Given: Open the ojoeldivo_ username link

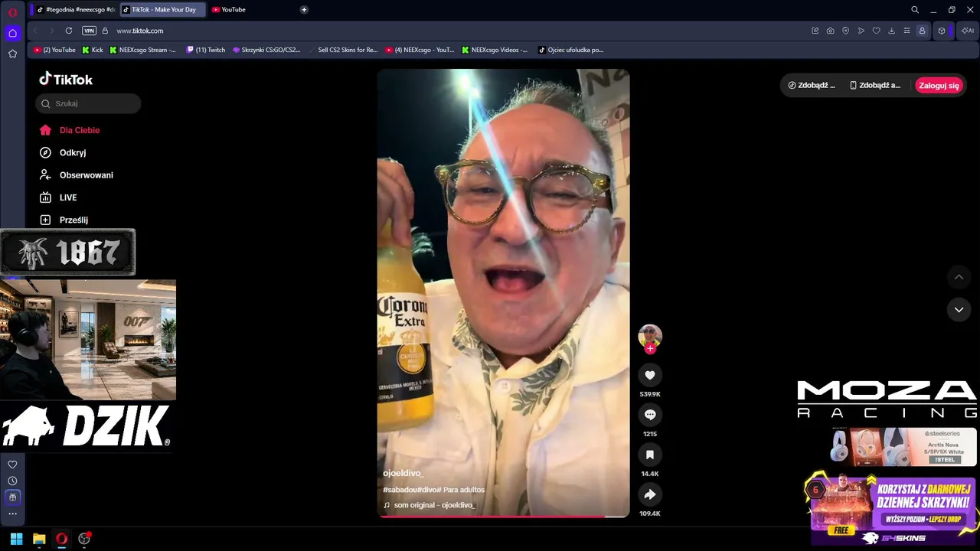Looking at the screenshot, I should click(x=403, y=474).
